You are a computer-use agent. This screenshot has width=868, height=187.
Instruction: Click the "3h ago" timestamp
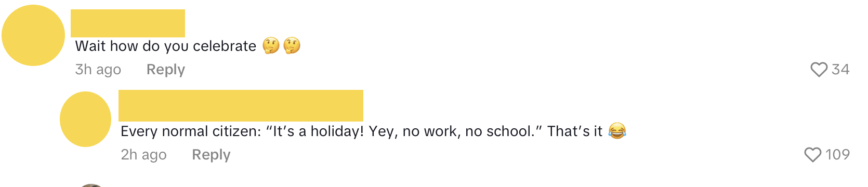(98, 70)
